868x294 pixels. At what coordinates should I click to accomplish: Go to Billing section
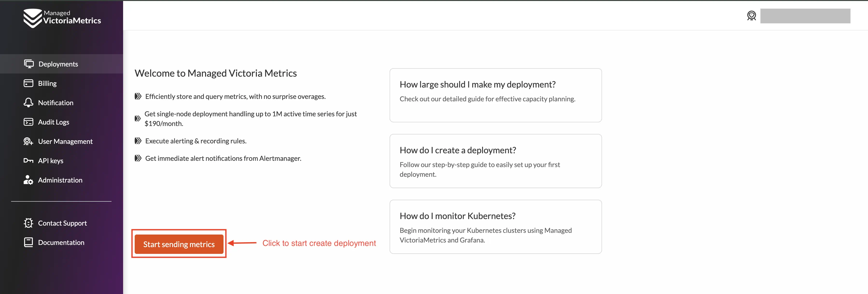(61, 83)
